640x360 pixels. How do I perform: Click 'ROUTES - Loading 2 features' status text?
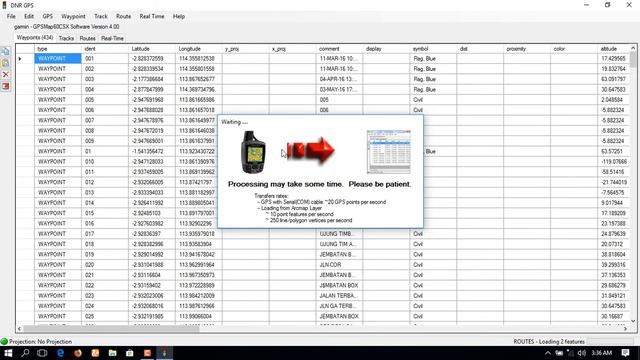click(549, 342)
